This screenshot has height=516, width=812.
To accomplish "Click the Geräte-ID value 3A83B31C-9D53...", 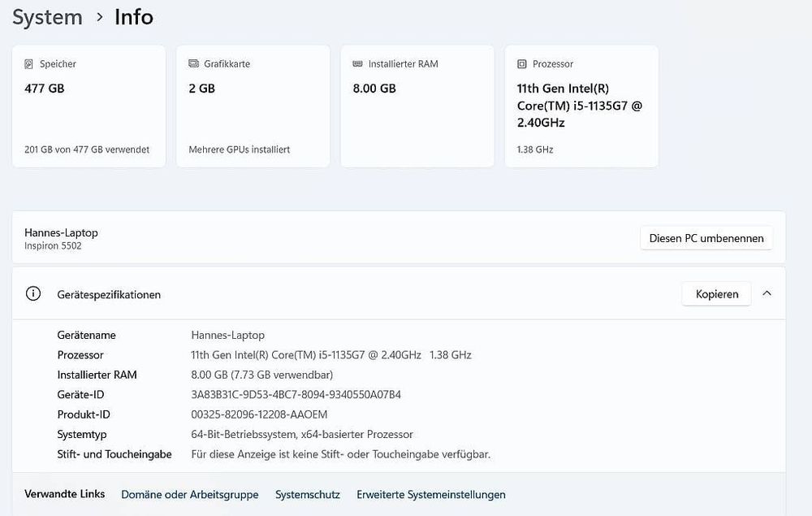I will coord(296,394).
